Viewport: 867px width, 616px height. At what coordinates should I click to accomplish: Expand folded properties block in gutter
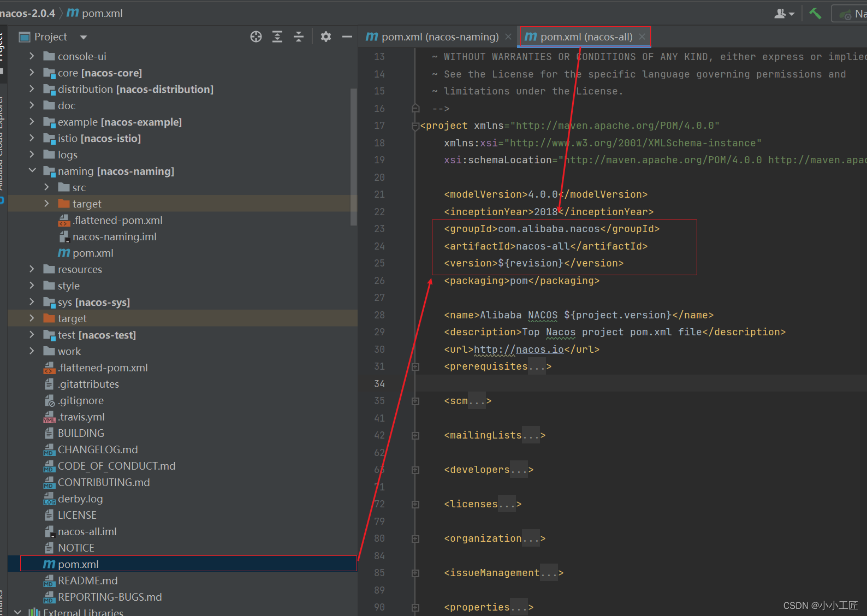pos(415,607)
